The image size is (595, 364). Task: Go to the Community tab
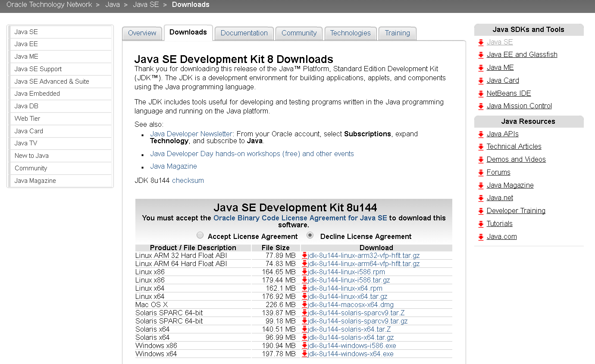tap(299, 33)
